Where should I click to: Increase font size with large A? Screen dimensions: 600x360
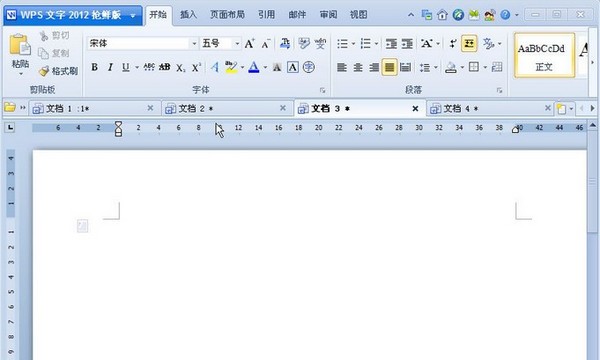[249, 44]
